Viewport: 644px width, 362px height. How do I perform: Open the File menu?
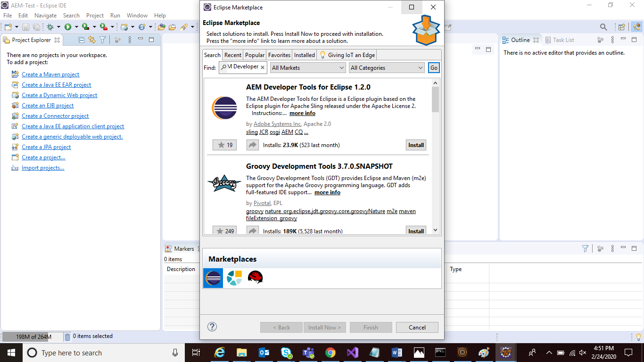coord(8,16)
